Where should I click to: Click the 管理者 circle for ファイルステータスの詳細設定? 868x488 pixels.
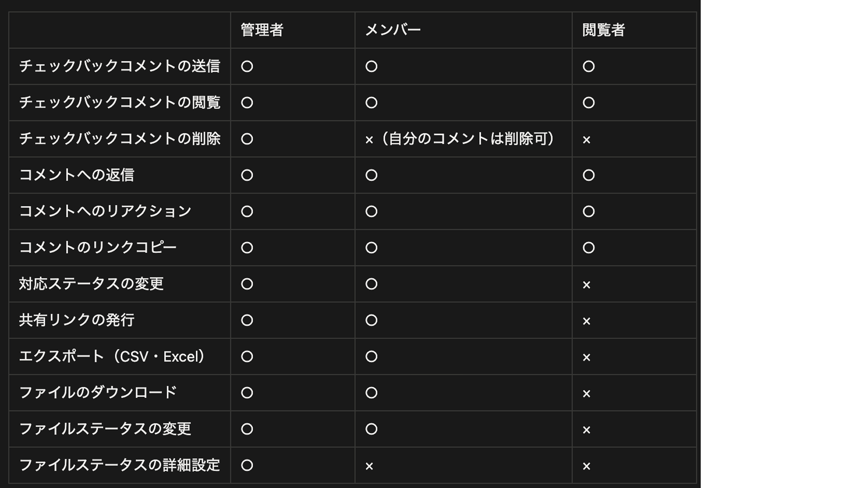247,465
